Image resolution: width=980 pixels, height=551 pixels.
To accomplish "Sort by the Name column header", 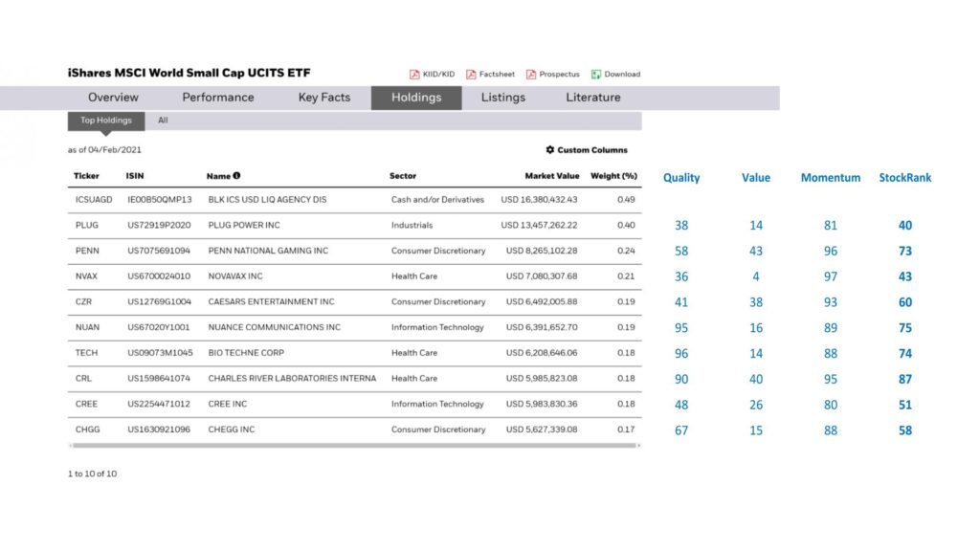I will [219, 176].
